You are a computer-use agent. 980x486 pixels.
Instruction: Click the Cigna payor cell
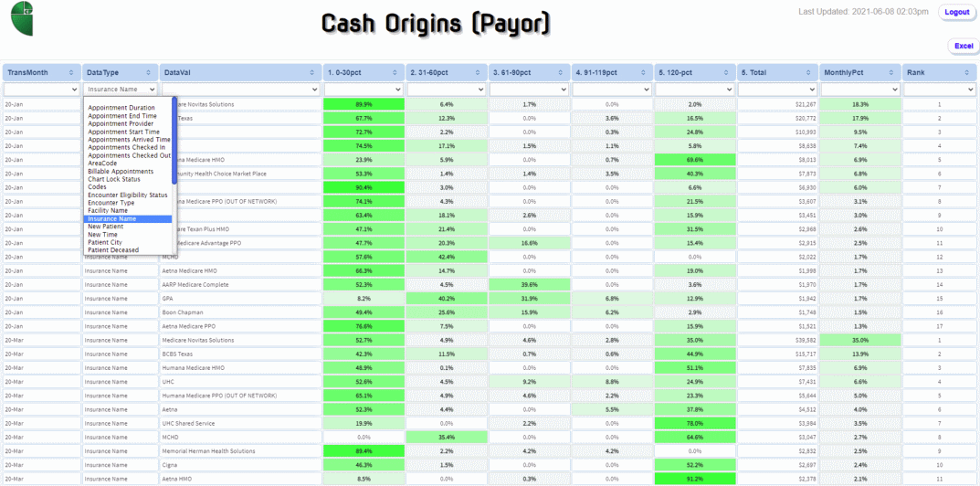[240, 465]
